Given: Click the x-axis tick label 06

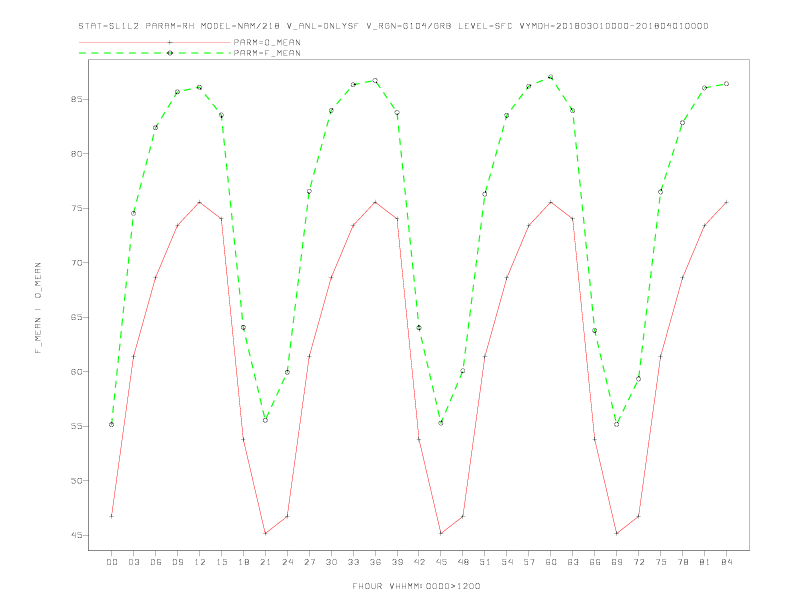Looking at the screenshot, I should coord(156,562).
